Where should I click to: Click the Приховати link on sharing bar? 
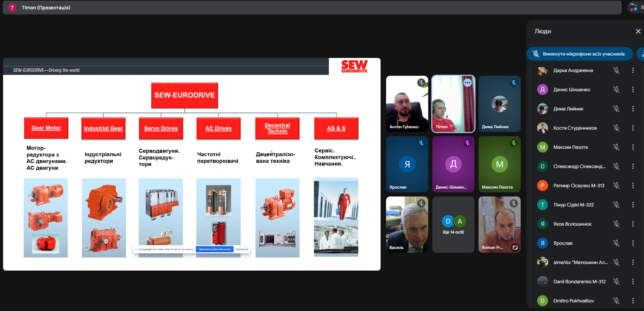point(242,249)
